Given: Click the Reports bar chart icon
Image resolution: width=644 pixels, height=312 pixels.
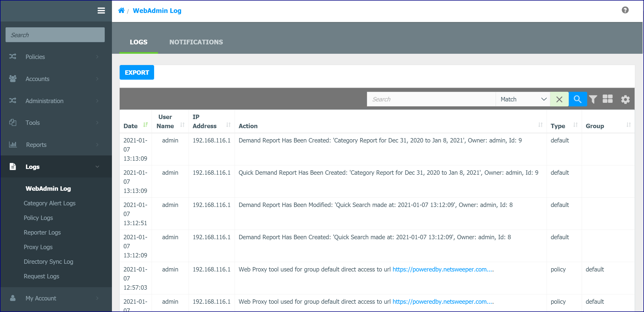Looking at the screenshot, I should (x=13, y=144).
